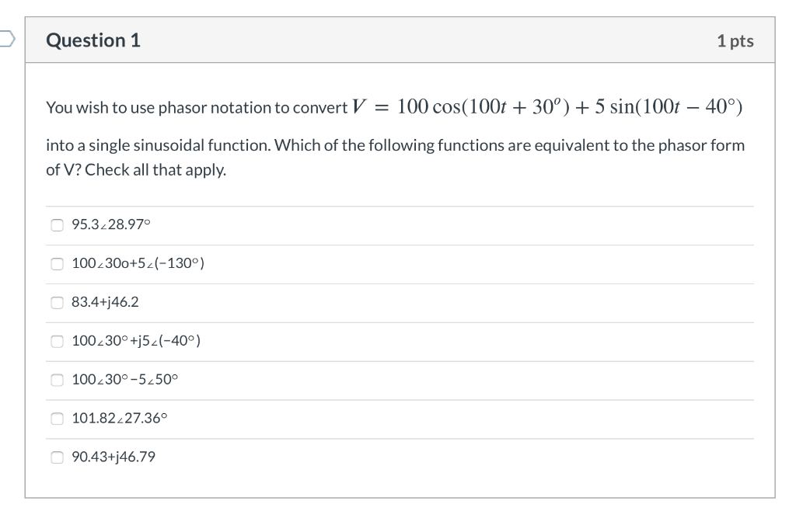Enable the checkbox for 100∠30°+j5∠(-40°)
This screenshot has width=796, height=532.
pos(57,340)
